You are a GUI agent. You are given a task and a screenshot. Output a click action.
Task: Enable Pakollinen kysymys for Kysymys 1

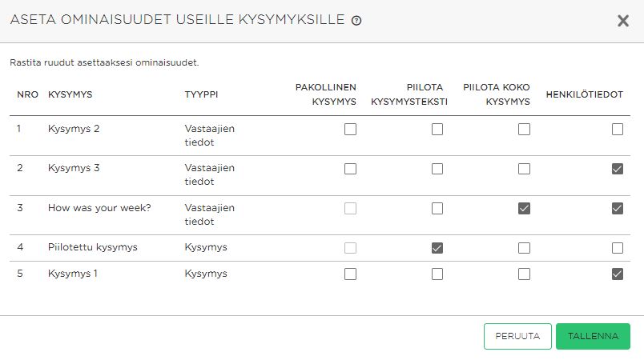tap(350, 274)
